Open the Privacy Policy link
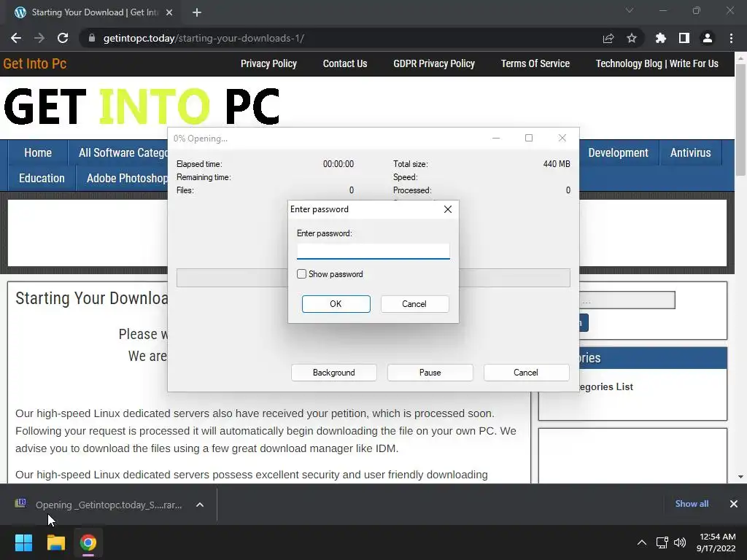The image size is (747, 560). 268,64
